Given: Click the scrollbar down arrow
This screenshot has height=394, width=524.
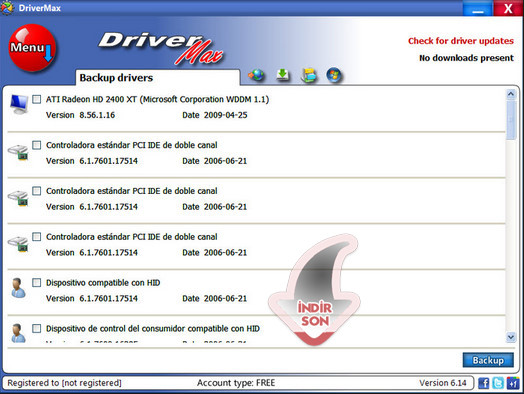Looking at the screenshot, I should (511, 337).
